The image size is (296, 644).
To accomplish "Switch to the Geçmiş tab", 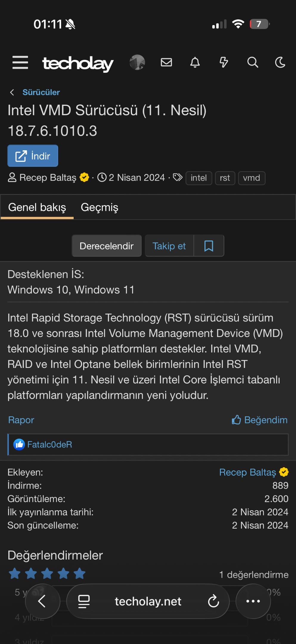I will [100, 207].
